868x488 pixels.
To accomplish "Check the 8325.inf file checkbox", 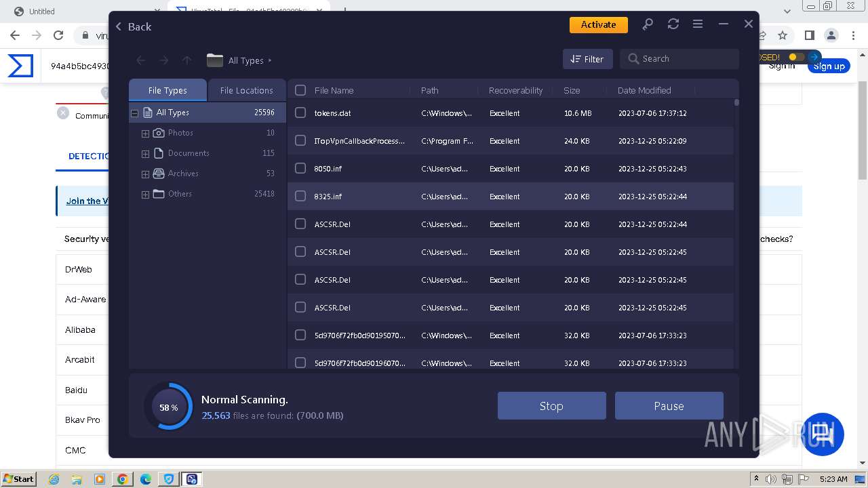I will tap(300, 197).
